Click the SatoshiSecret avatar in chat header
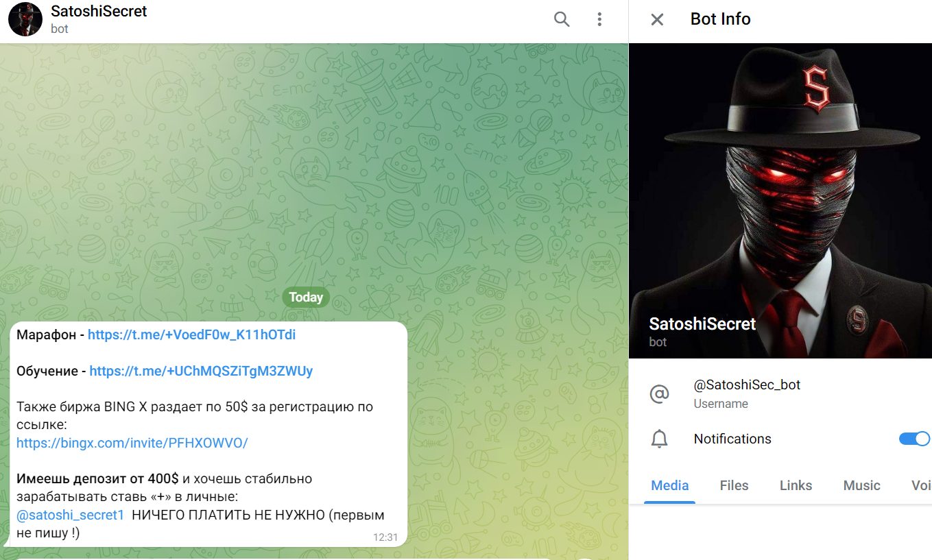Viewport: 932px width, 560px height. (25, 19)
